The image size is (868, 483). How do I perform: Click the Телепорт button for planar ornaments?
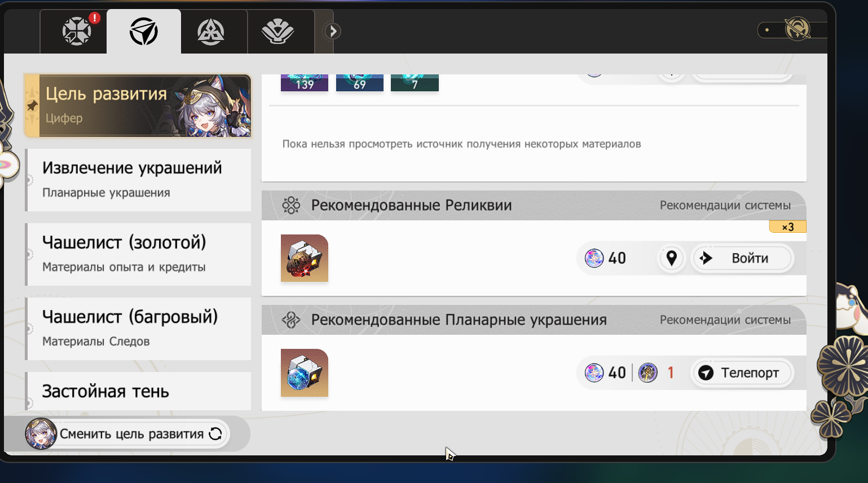[x=742, y=373]
